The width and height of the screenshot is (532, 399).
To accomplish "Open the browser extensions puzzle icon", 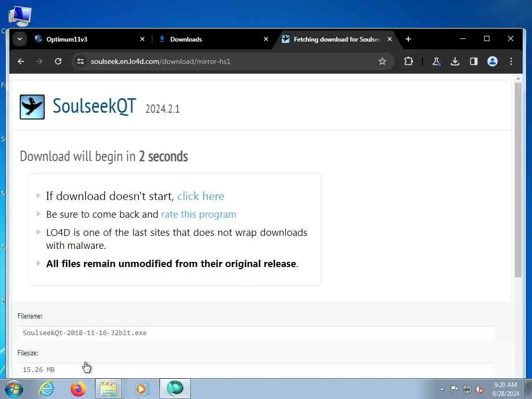I will pos(408,61).
